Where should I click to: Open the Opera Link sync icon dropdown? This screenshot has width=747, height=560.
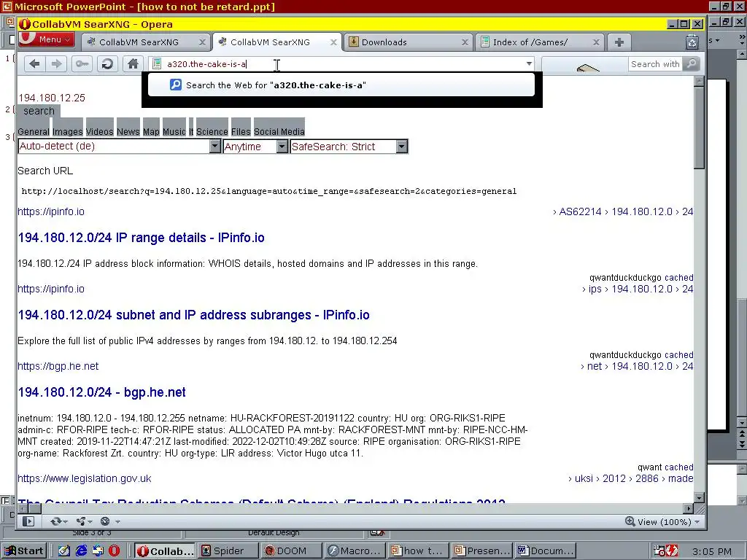point(59,521)
